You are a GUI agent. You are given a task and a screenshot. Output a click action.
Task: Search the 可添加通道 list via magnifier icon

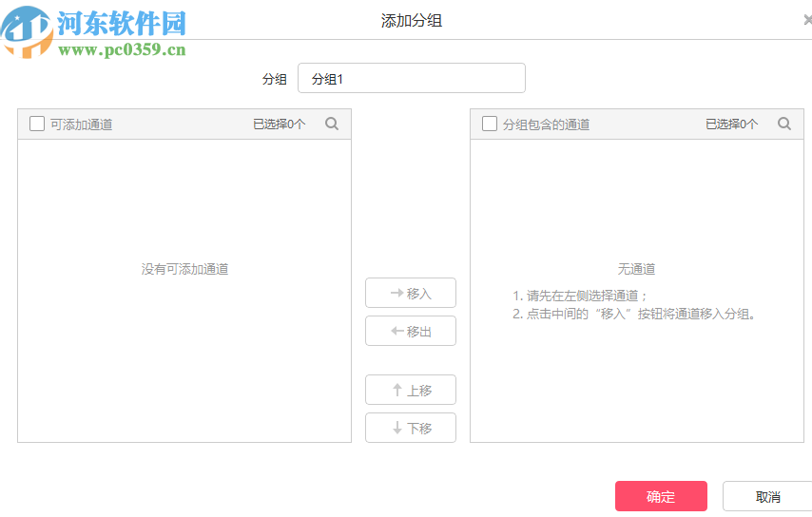332,124
